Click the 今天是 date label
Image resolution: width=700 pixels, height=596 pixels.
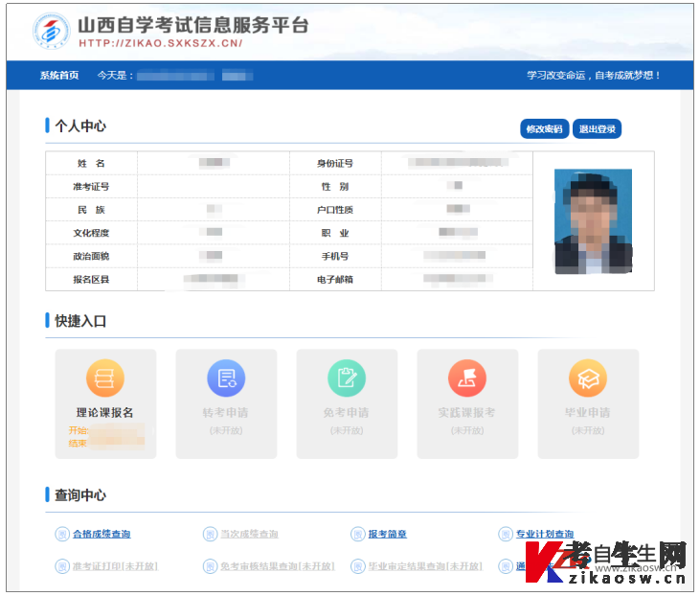tap(115, 75)
